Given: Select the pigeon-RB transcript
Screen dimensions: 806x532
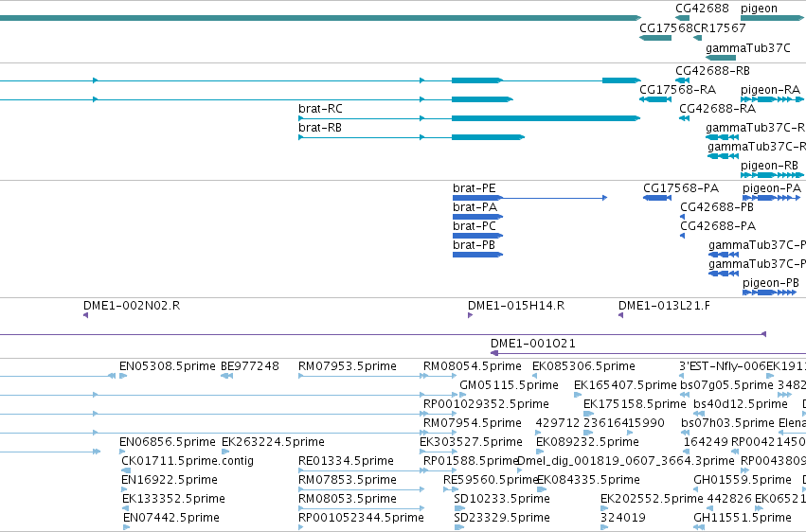Looking at the screenshot, I should (772, 175).
